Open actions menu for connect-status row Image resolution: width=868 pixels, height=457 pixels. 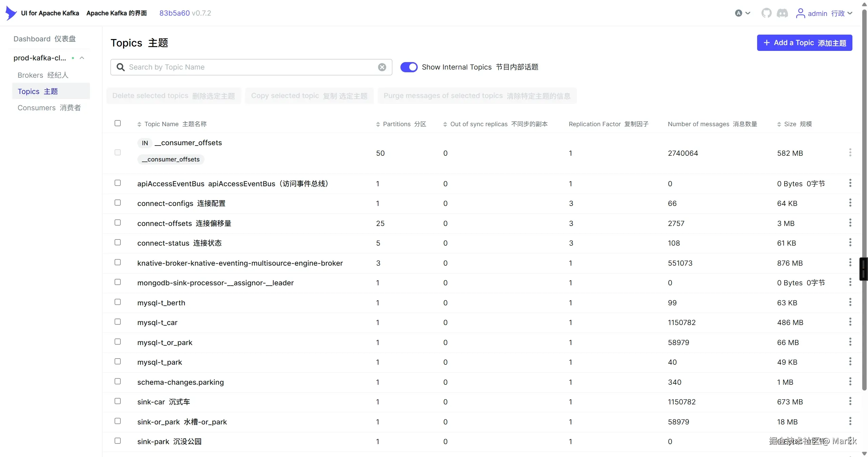(850, 243)
